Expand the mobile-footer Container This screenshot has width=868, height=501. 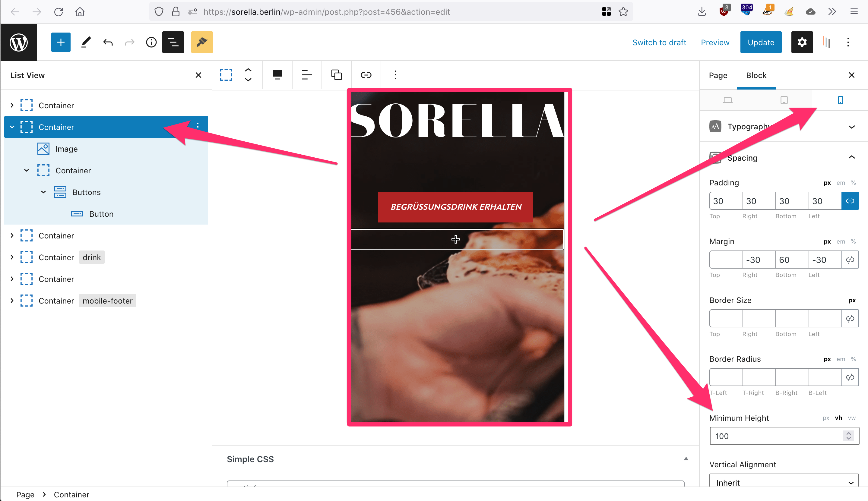click(12, 301)
